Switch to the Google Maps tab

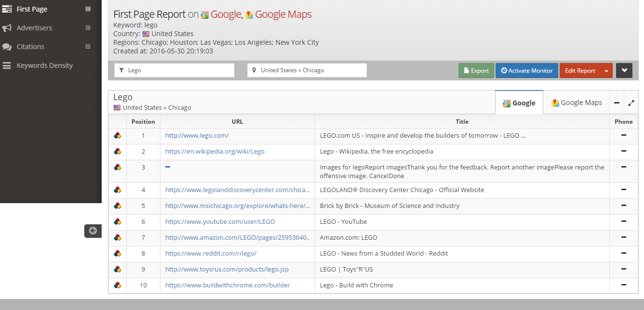click(x=577, y=103)
